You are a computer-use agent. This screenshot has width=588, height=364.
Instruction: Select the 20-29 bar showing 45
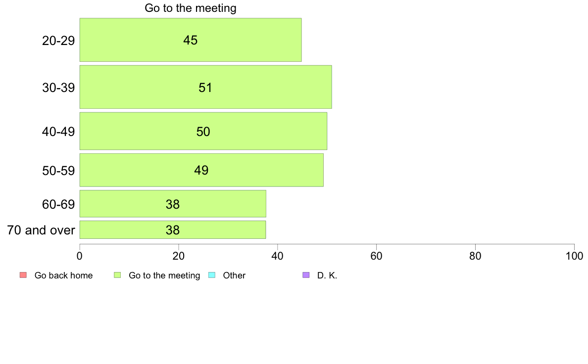(191, 40)
